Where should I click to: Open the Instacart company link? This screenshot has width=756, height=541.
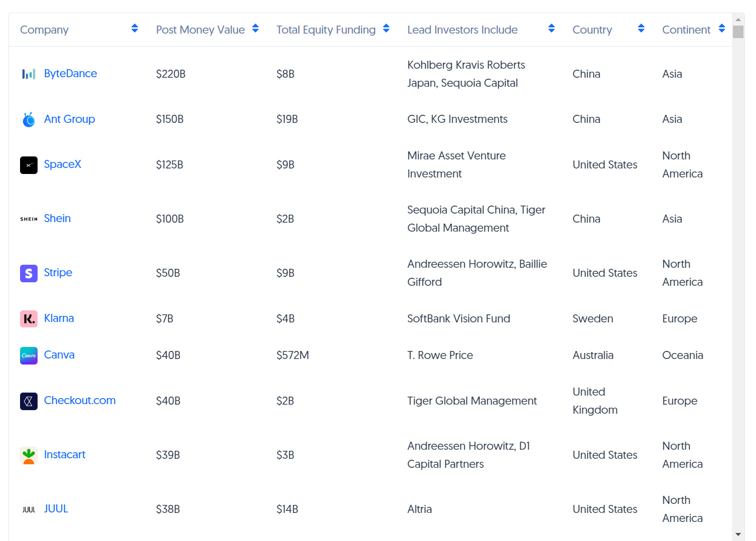pyautogui.click(x=65, y=455)
